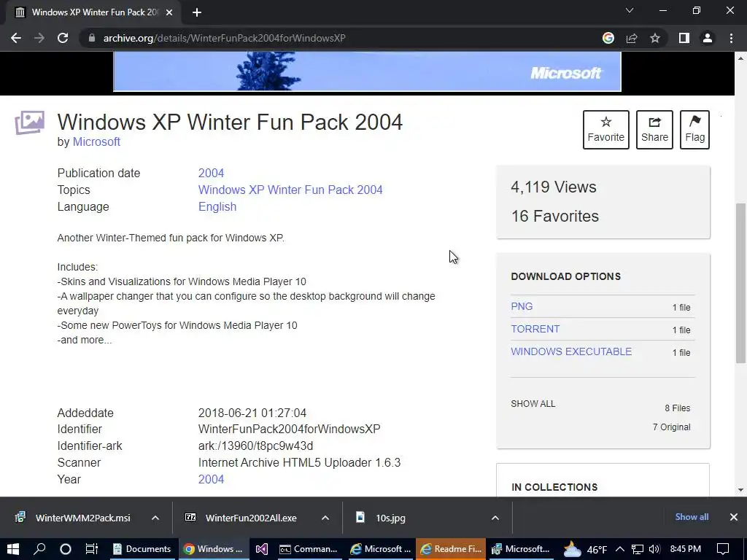Open the English language link
This screenshot has height=560, width=747.
[x=217, y=206]
